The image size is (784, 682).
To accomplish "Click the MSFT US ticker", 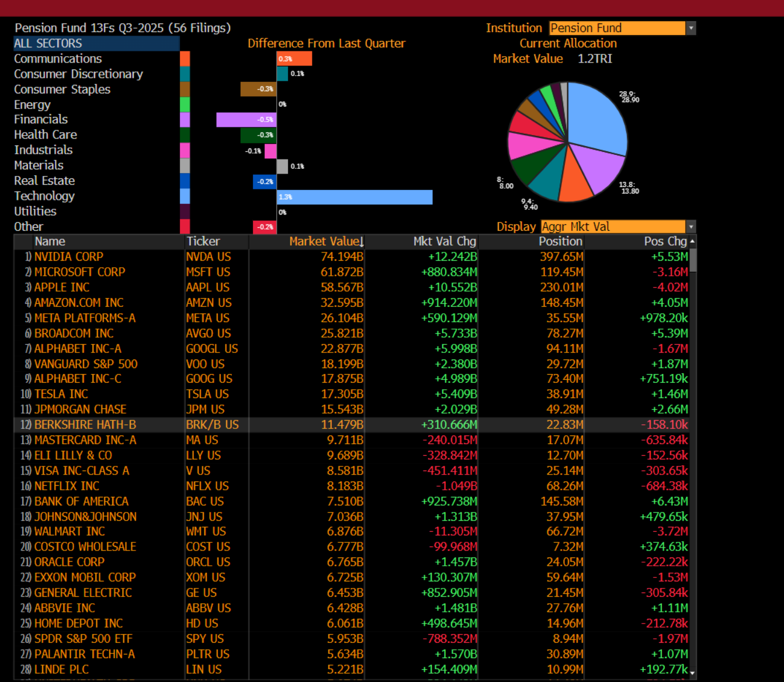I will 208,272.
